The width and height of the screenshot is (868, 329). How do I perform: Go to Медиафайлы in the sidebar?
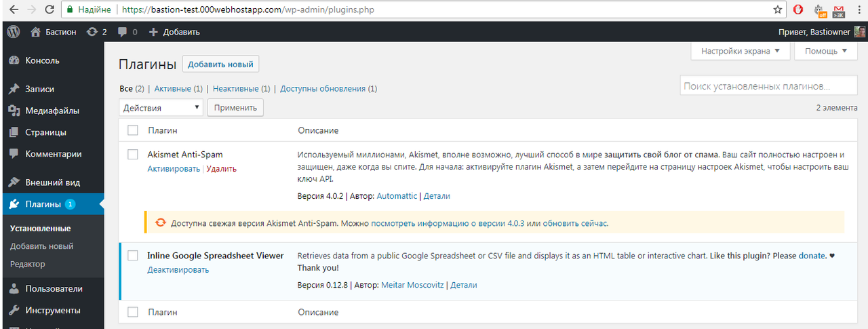pyautogui.click(x=52, y=111)
